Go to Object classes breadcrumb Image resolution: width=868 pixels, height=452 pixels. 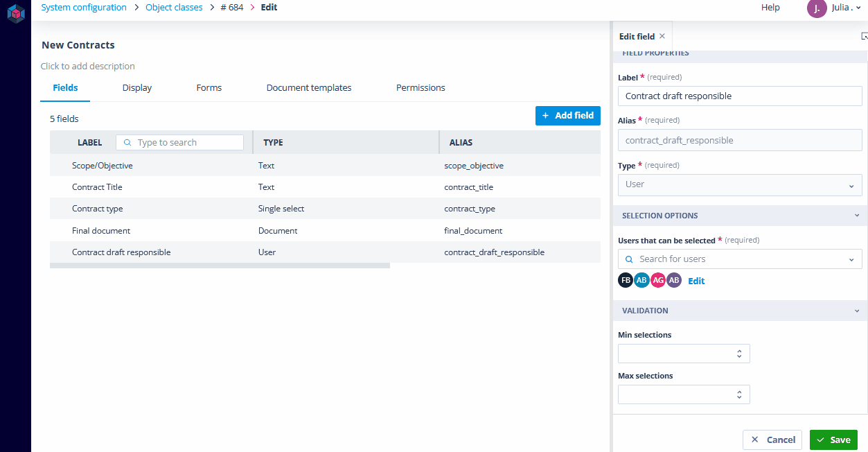174,8
